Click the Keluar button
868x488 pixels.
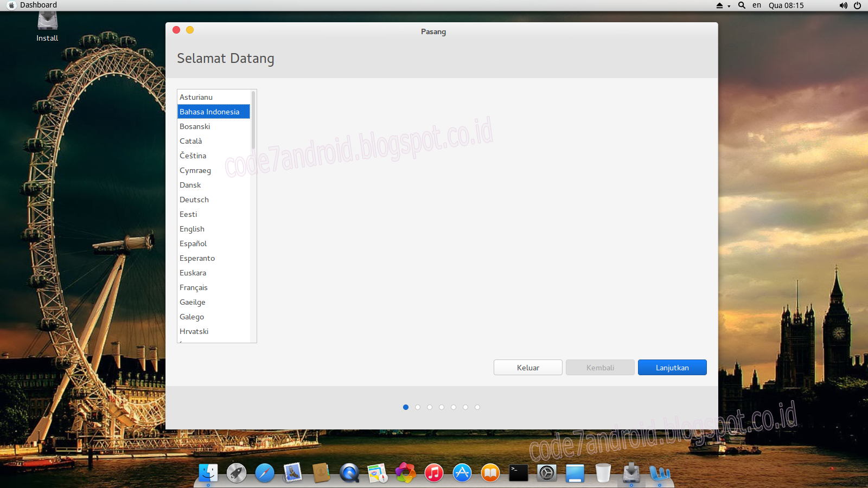[x=527, y=367]
